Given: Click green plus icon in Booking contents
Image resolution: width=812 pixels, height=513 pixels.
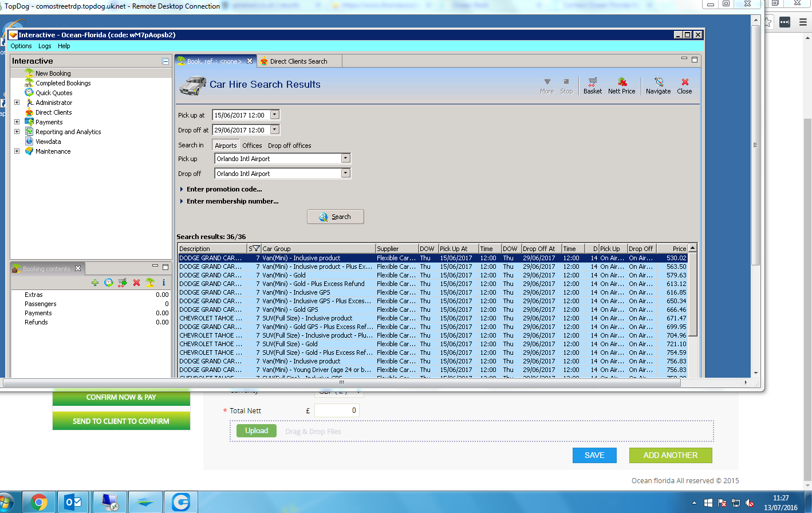Looking at the screenshot, I should 95,283.
